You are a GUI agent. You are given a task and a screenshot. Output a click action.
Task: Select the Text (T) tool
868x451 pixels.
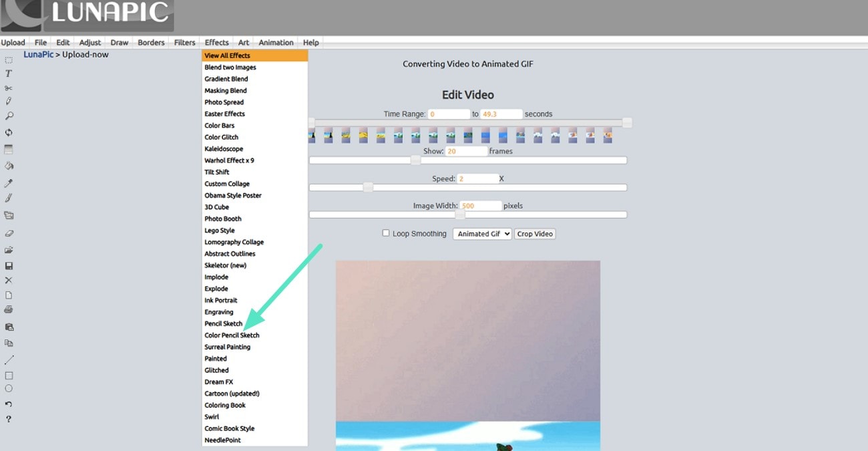point(9,73)
